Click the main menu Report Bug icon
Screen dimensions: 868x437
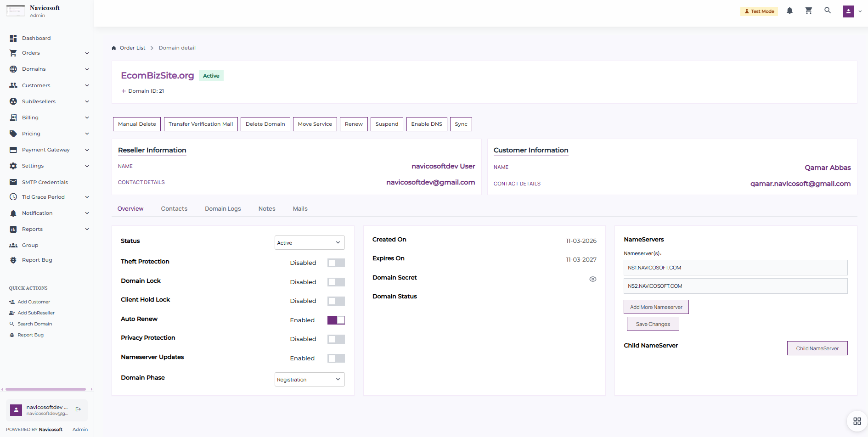[13, 260]
